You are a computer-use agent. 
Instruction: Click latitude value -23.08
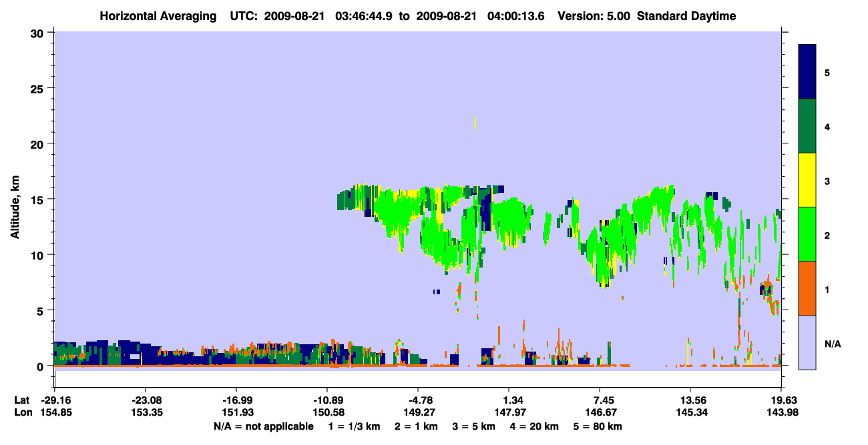[145, 400]
